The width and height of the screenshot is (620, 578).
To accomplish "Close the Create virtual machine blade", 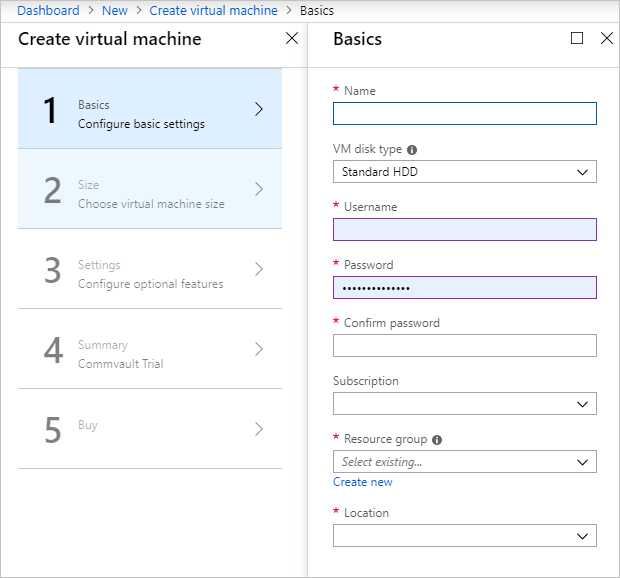I will pyautogui.click(x=292, y=38).
